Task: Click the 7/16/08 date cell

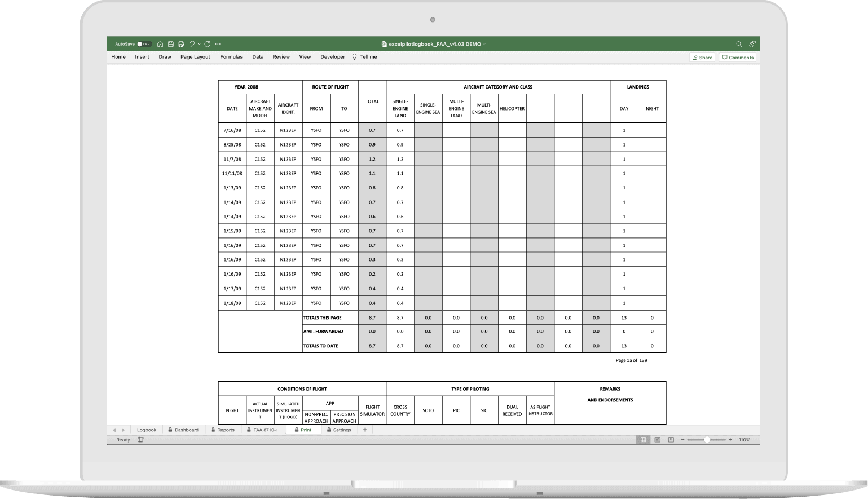Action: point(232,130)
